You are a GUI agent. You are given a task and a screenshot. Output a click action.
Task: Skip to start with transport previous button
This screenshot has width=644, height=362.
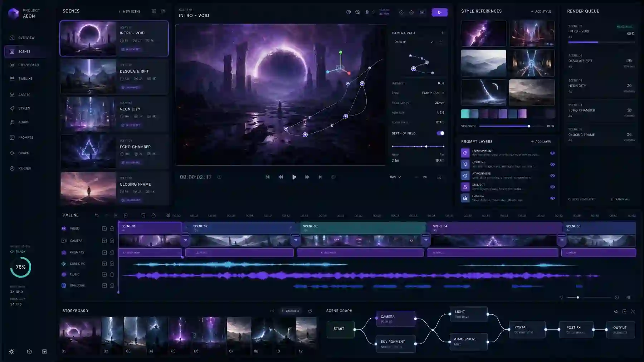(x=267, y=177)
